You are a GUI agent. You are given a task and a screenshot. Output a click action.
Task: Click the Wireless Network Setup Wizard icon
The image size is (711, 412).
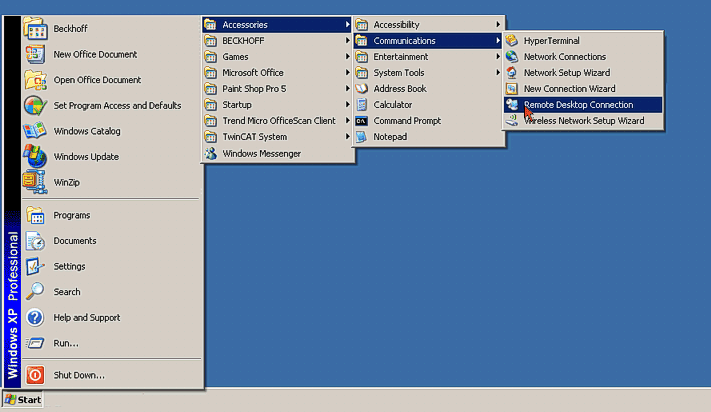pos(512,121)
